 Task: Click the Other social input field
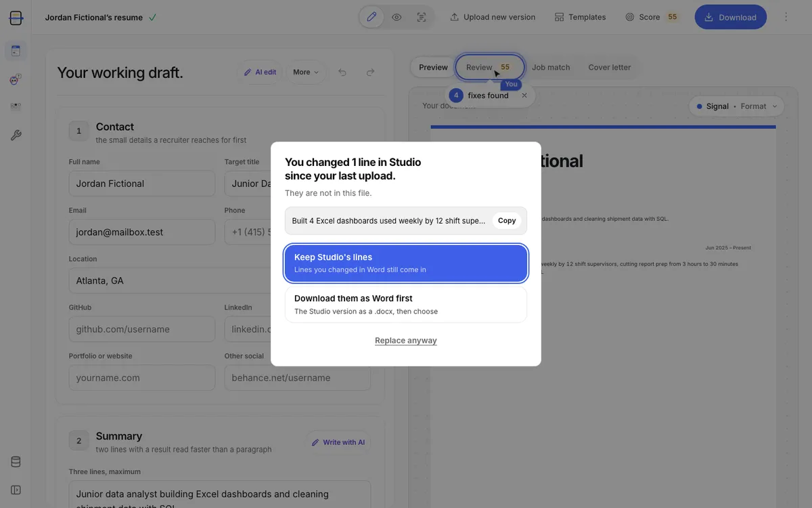(298, 378)
